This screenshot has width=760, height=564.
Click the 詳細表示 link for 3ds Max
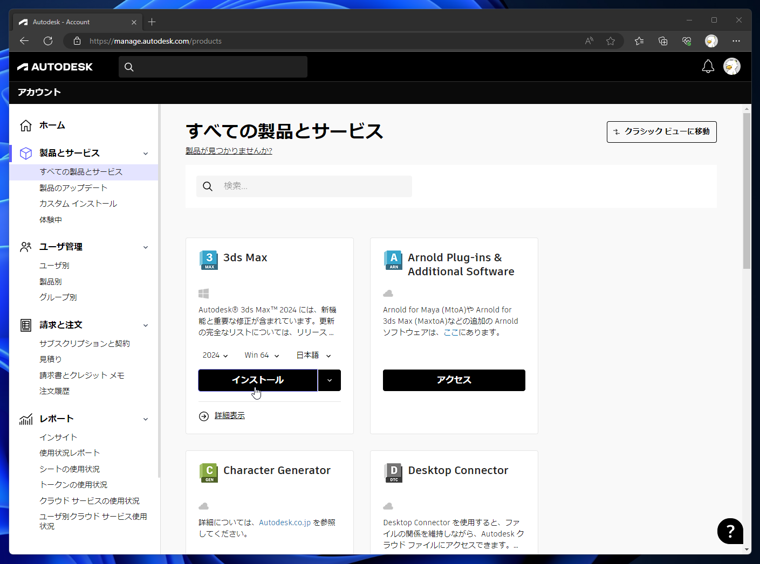[230, 416]
